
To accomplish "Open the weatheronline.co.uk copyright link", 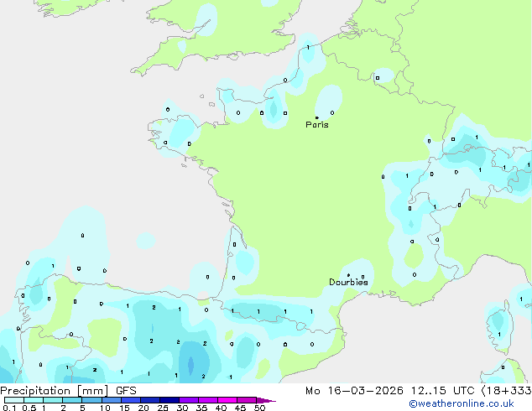I will [x=462, y=403].
